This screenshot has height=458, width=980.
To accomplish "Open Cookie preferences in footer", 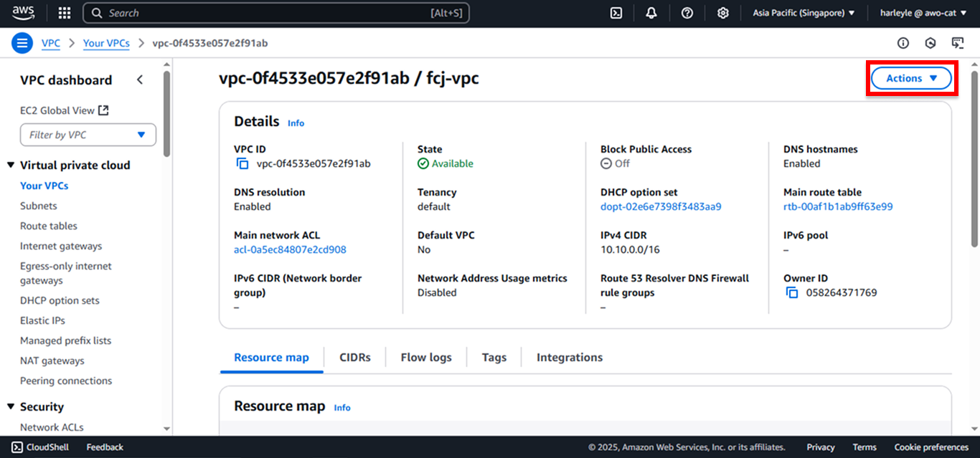I will [931, 447].
